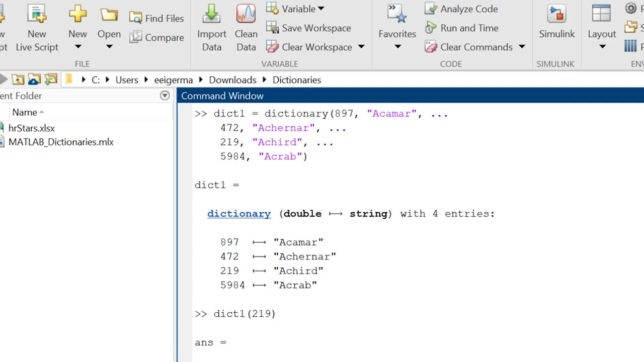644x362 pixels.
Task: Click the Downloads folder in address path
Action: point(232,80)
